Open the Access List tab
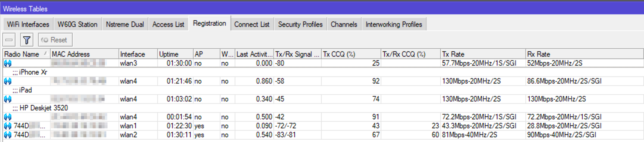This screenshot has width=644, height=142. [x=168, y=24]
